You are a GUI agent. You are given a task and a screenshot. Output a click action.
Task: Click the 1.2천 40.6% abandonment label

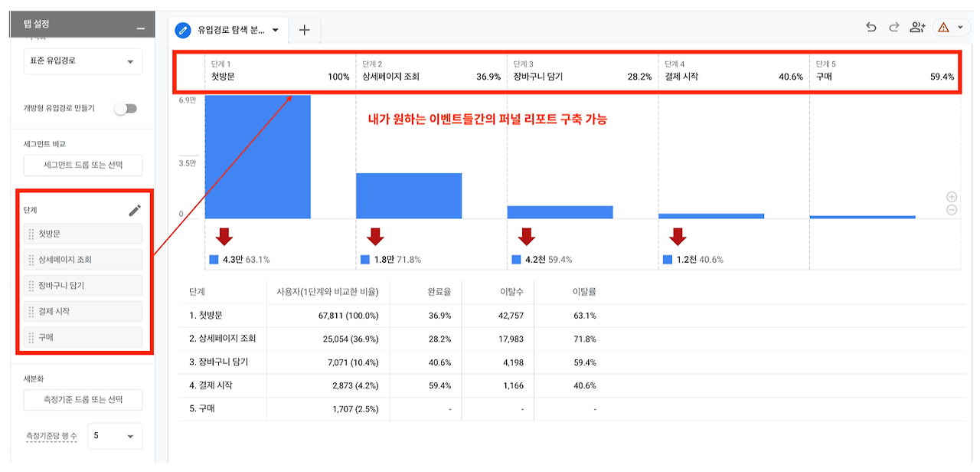coord(700,260)
